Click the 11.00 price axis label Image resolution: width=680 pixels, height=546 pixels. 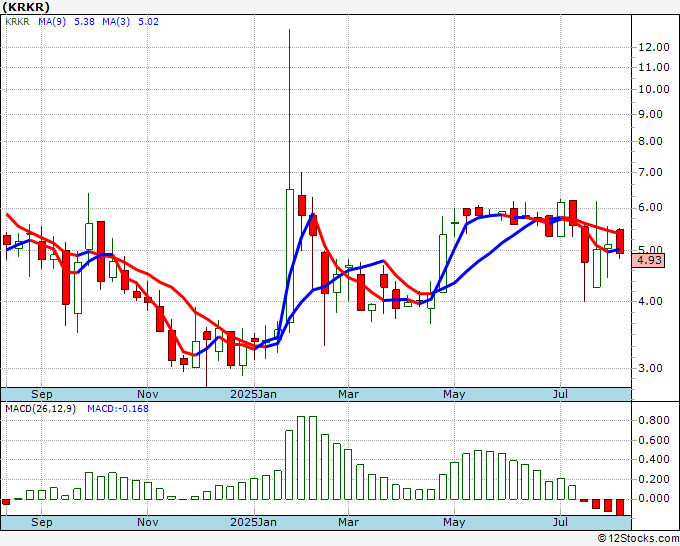pos(654,67)
